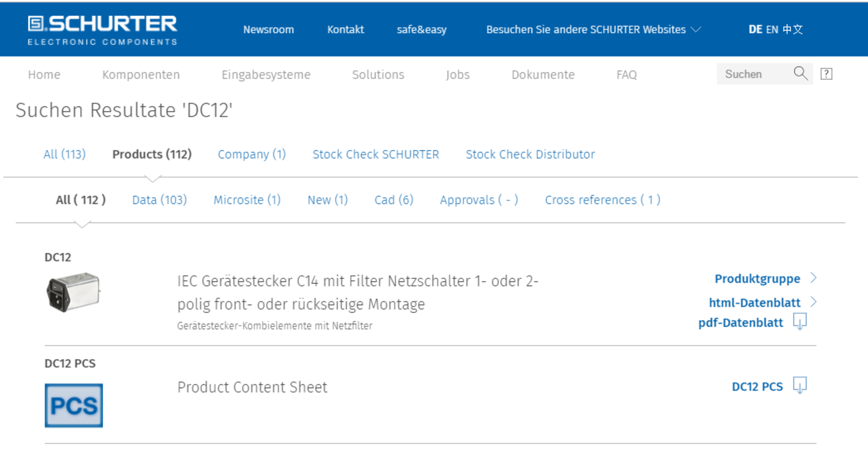Open the Produktgruppe link
This screenshot has height=453, width=868.
click(757, 279)
